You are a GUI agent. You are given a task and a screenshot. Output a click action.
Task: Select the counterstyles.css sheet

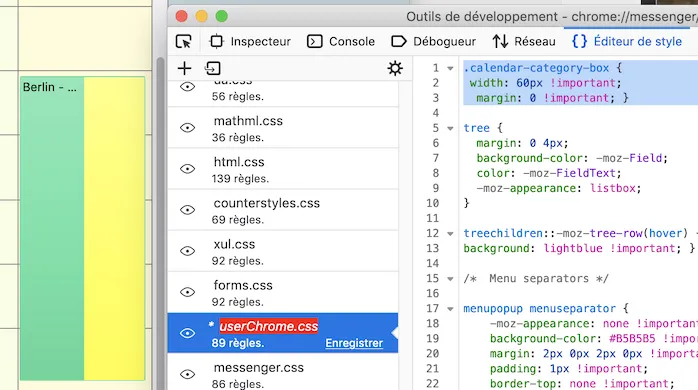coord(283,210)
